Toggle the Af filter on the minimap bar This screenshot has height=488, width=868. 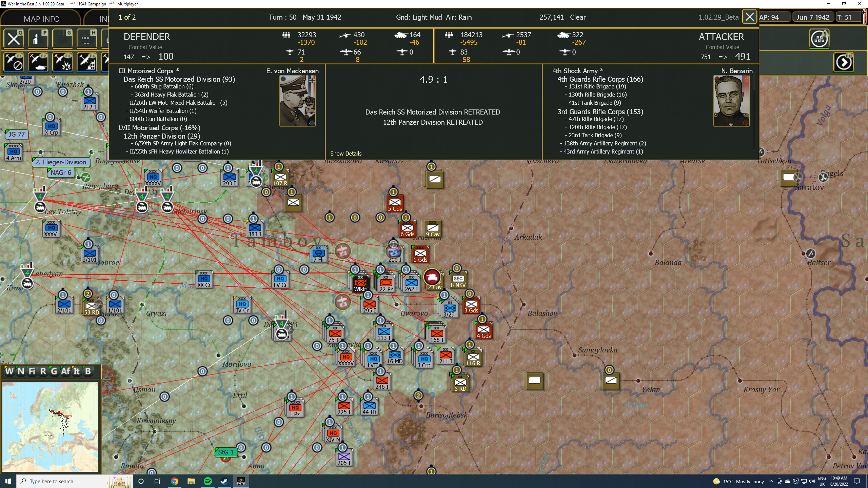tap(66, 371)
